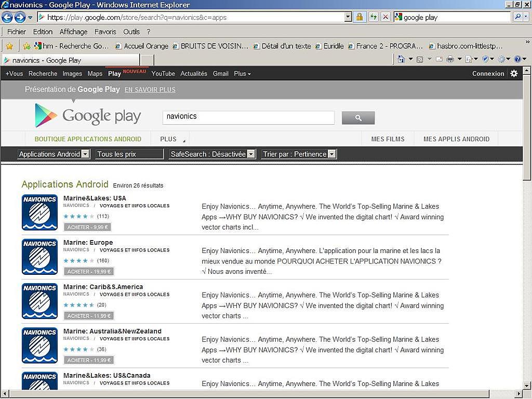This screenshot has height=399, width=532.
Task: Switch to BOUTIQUE APPLICATIONS ANDROID tab
Action: click(x=88, y=139)
